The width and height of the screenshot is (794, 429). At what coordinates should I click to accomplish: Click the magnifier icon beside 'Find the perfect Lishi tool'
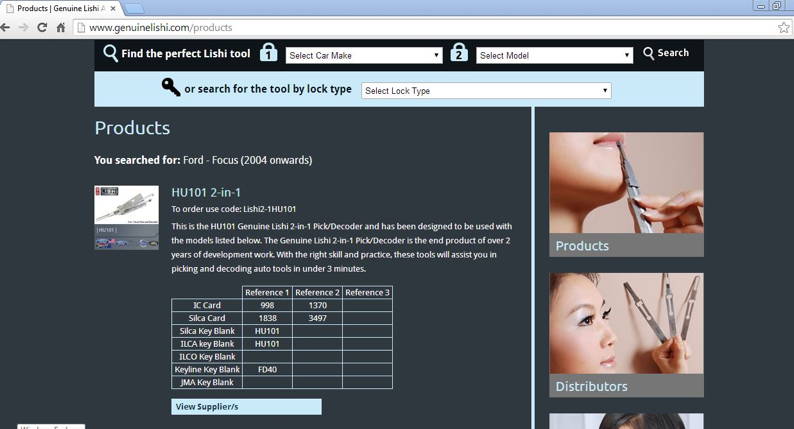pyautogui.click(x=110, y=53)
